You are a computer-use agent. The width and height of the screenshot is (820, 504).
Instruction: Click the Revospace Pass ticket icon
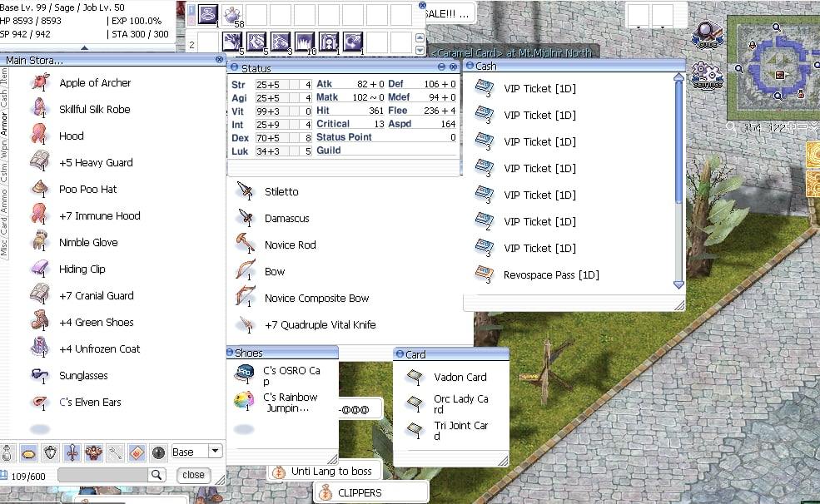tap(485, 274)
